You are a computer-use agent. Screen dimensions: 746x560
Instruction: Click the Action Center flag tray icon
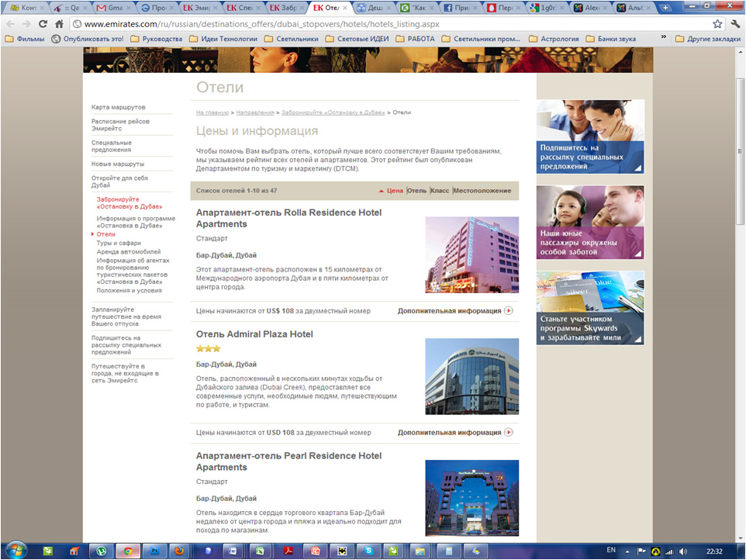click(641, 551)
